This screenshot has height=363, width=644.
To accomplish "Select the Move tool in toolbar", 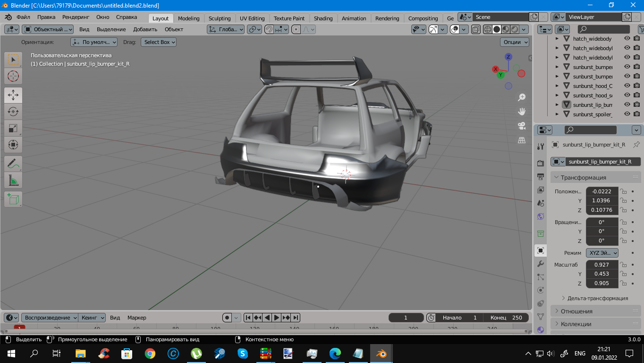I will (x=13, y=95).
